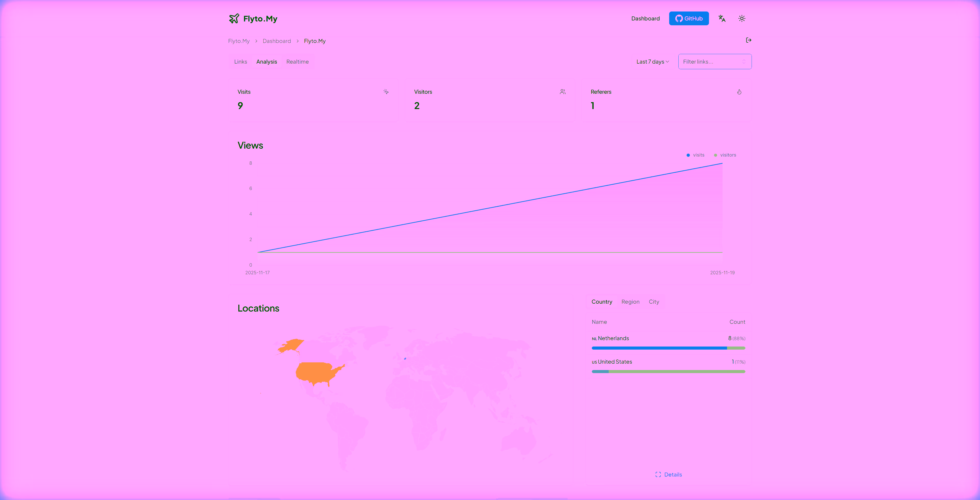Click the 2025-11-17 axis date label
This screenshot has height=500, width=980.
coord(257,273)
